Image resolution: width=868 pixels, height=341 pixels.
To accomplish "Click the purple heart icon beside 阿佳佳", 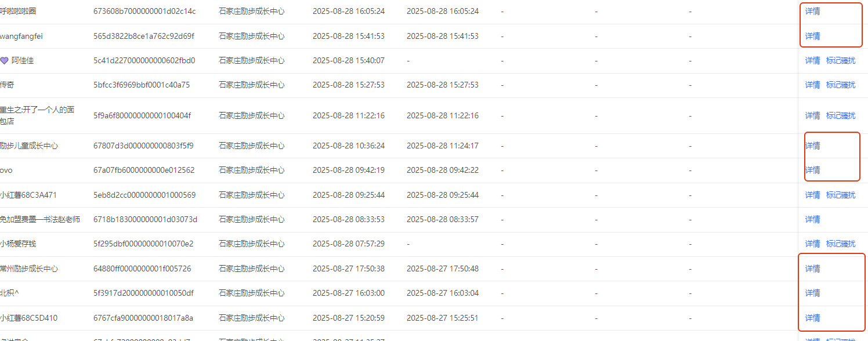I will click(x=4, y=60).
